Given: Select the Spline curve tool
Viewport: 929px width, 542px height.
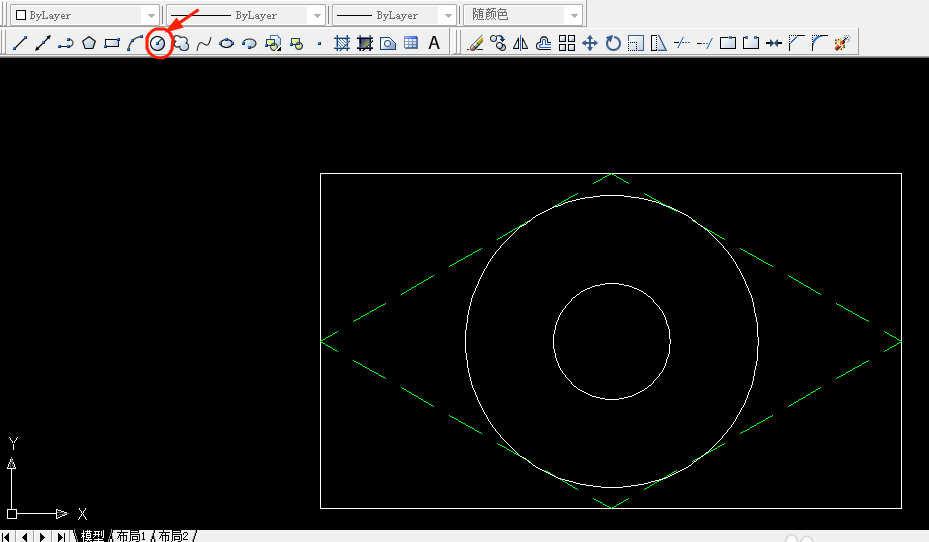Looking at the screenshot, I should click(x=204, y=43).
